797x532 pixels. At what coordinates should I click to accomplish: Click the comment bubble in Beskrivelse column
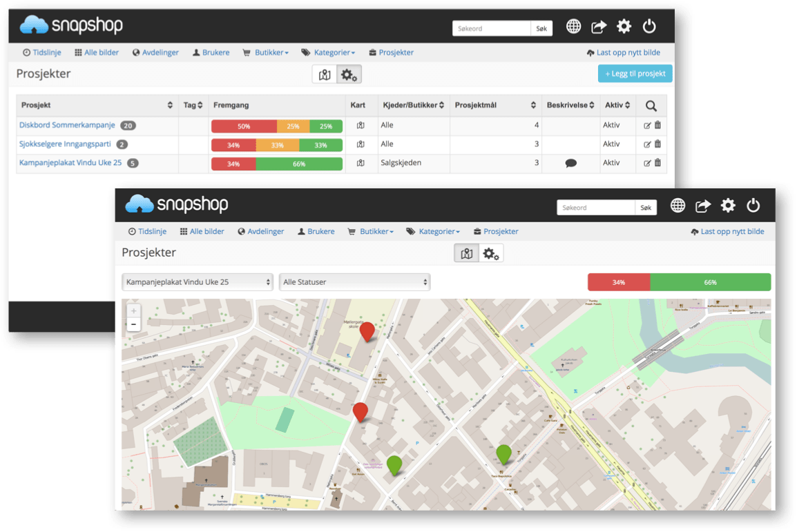click(x=570, y=163)
